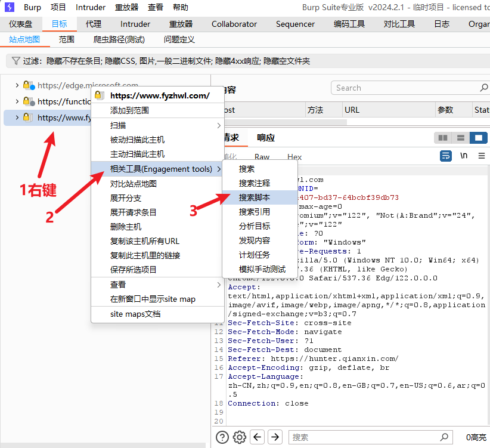
Task: Select 复制该主机所有URL
Action: (157, 241)
